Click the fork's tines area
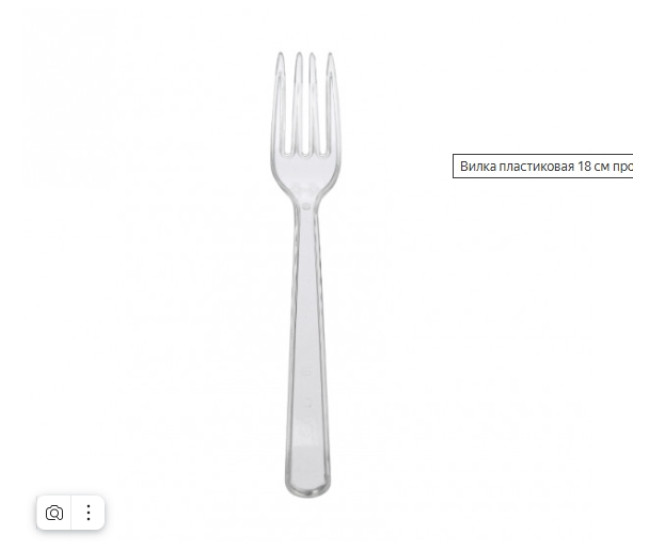Viewport: 650px width, 550px height. (306, 104)
